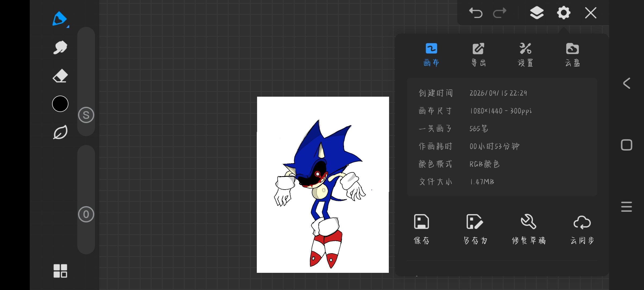The image size is (644, 290).
Task: Click the undo arrow
Action: coord(476,13)
